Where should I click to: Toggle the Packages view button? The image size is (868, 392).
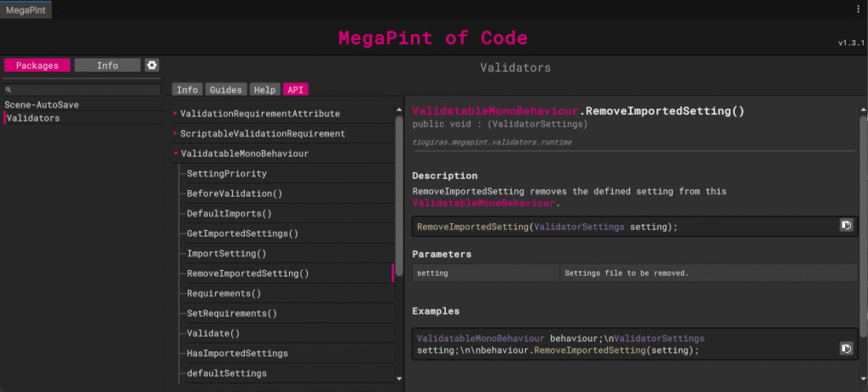37,65
